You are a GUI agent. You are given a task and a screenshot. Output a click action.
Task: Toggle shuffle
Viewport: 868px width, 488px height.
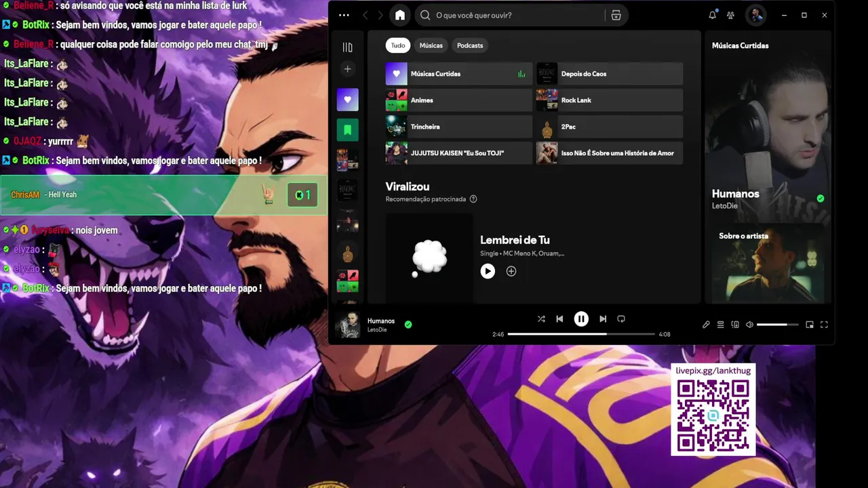pyautogui.click(x=541, y=319)
